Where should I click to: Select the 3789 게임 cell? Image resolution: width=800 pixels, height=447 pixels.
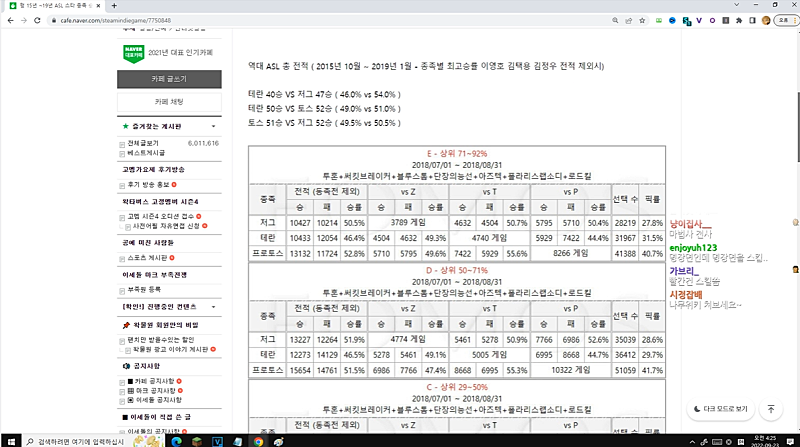click(x=408, y=222)
